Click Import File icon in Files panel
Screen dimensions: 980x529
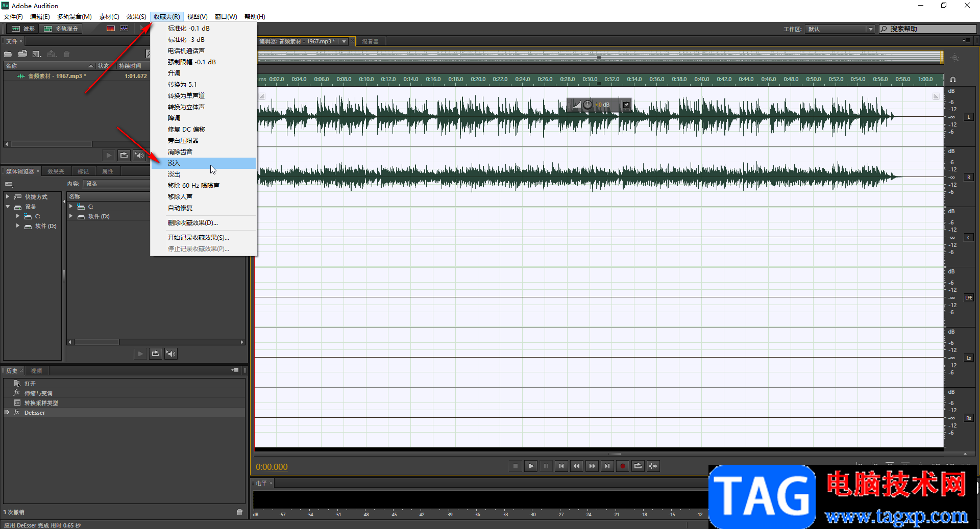[x=22, y=54]
